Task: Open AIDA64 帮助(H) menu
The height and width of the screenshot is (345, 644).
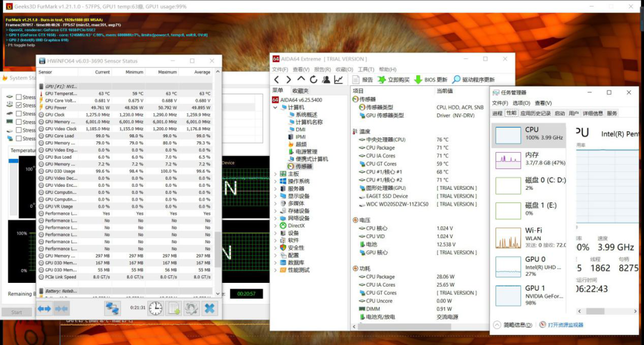Action: point(388,69)
